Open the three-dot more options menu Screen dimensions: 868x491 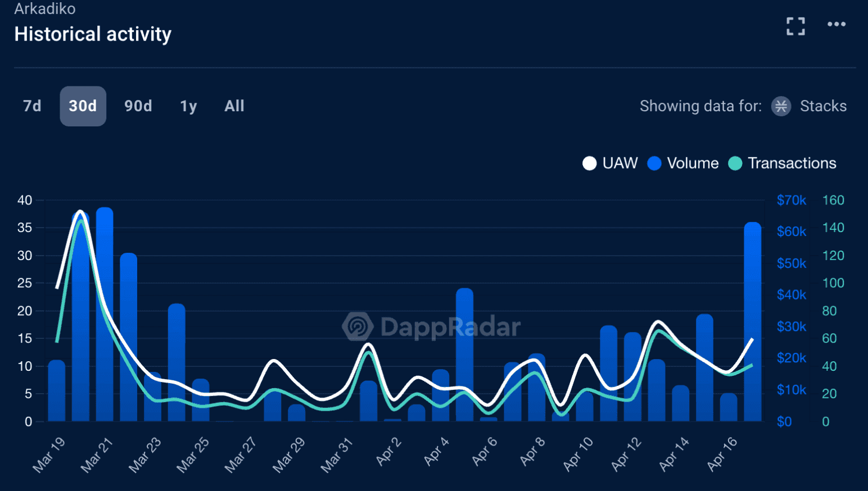(837, 24)
